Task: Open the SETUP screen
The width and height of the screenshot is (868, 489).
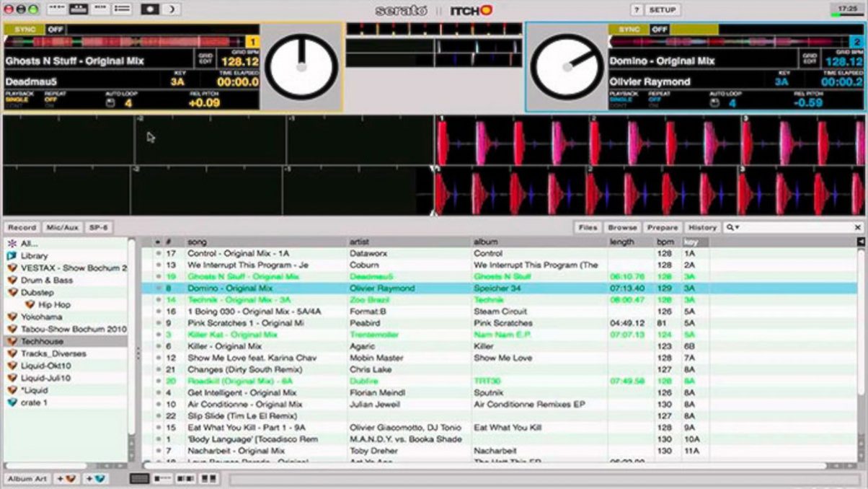Action: pos(663,10)
